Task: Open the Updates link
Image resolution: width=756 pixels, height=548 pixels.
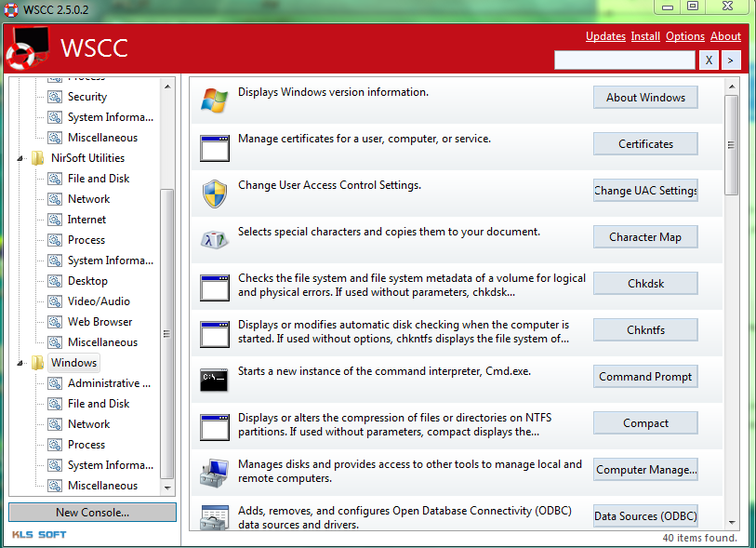Action: 605,36
